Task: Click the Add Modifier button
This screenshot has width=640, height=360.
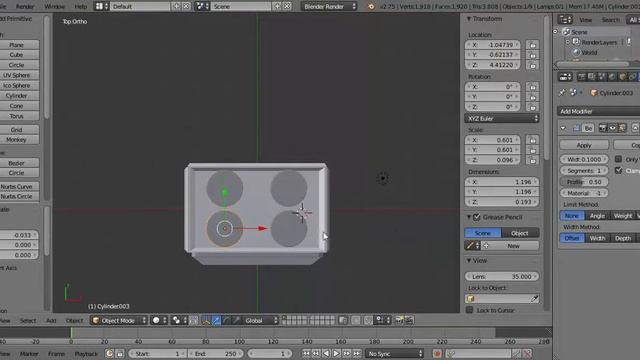Action: pos(599,111)
